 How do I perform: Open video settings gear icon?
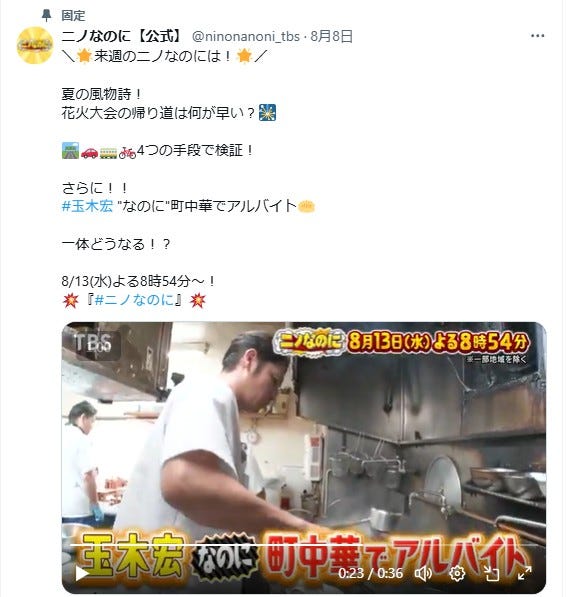point(457,573)
